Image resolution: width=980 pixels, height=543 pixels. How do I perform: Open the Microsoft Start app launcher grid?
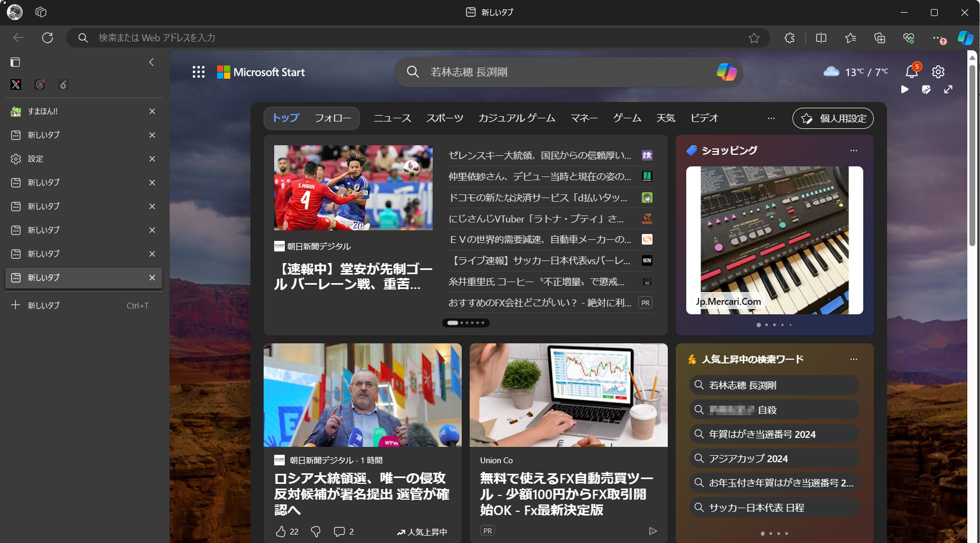(199, 72)
